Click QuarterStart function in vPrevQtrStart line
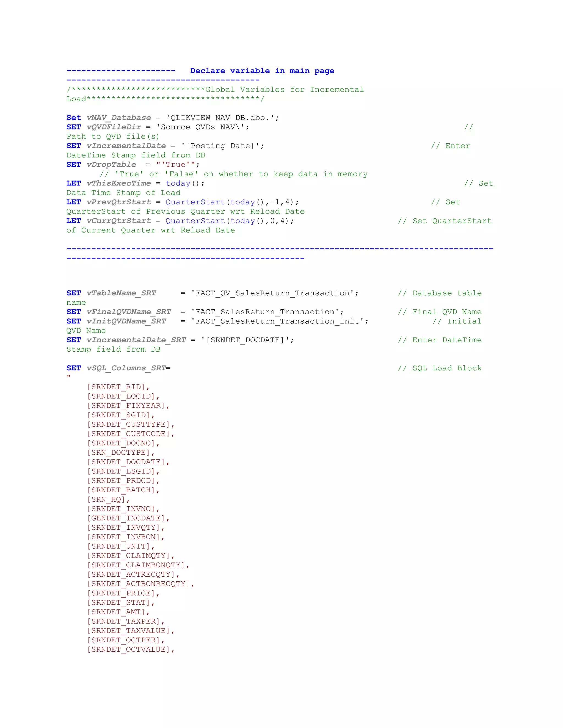The height and width of the screenshot is (728, 563). 195,202
